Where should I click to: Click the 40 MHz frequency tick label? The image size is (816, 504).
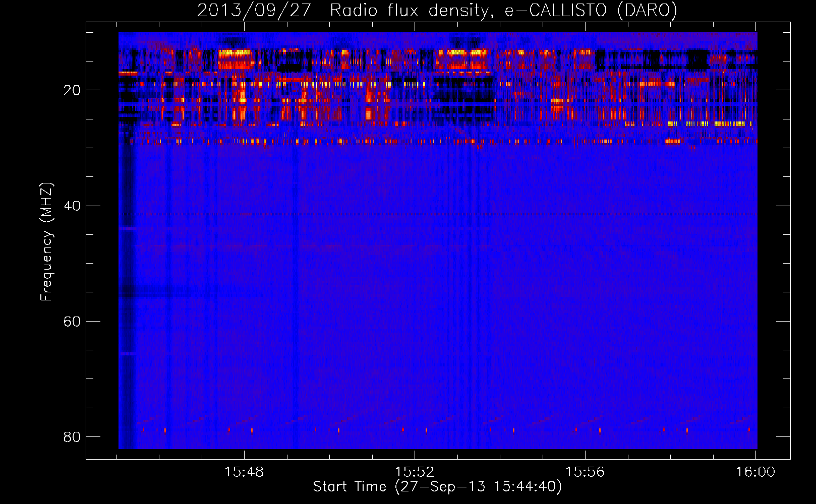point(72,206)
